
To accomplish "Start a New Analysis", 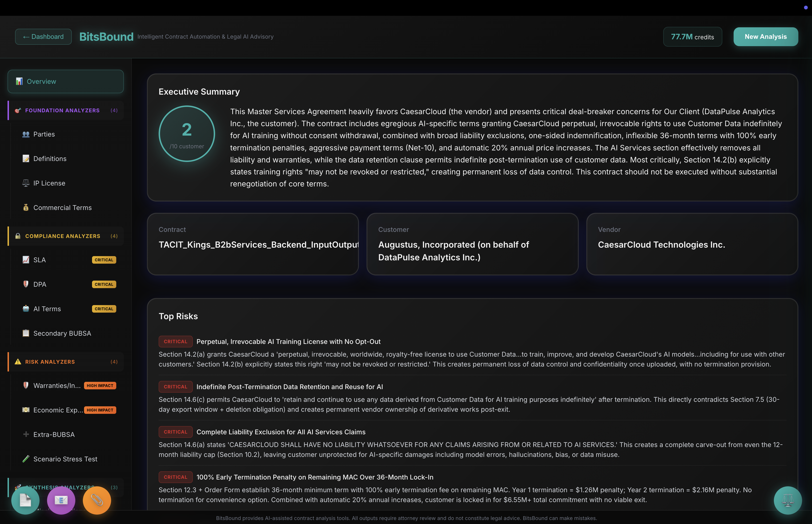I will 765,37.
